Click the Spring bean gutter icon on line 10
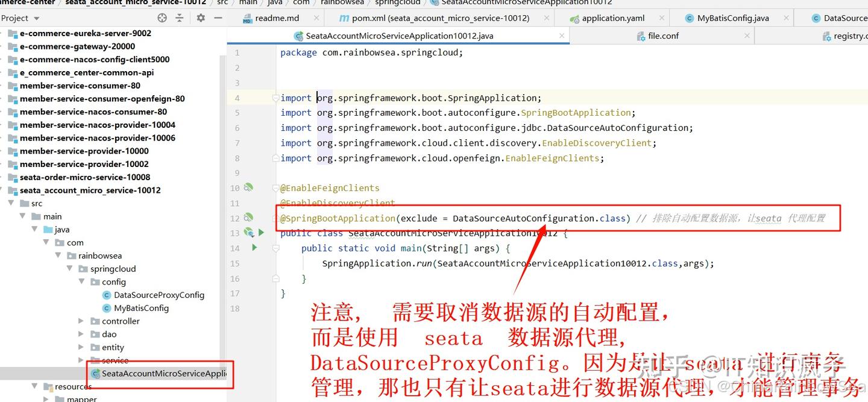The width and height of the screenshot is (868, 402). [x=248, y=187]
